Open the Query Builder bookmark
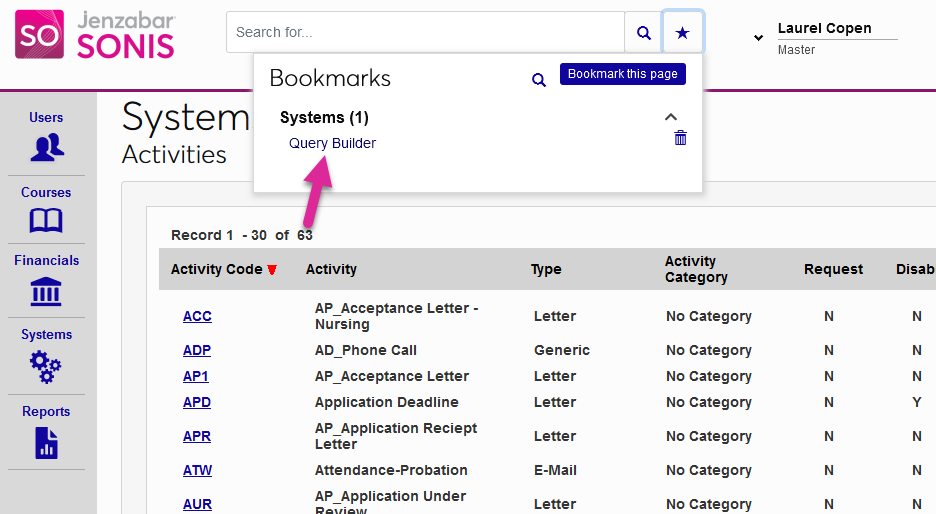This screenshot has height=514, width=936. pos(332,143)
